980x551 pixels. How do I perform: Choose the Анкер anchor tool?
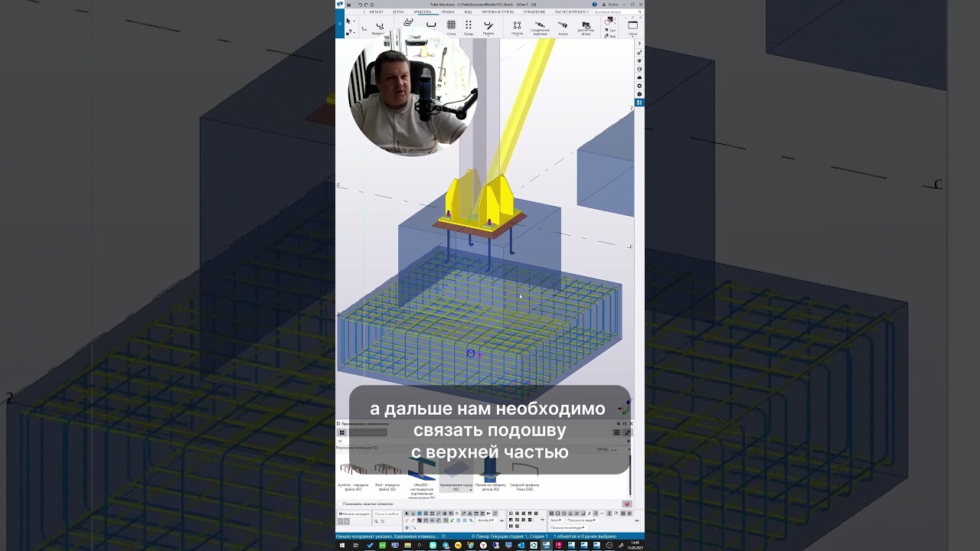point(563,28)
